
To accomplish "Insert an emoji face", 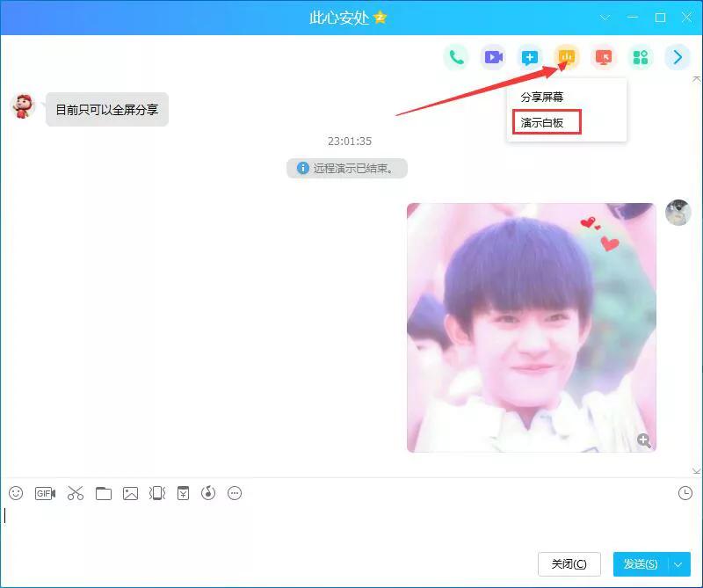I will click(14, 493).
